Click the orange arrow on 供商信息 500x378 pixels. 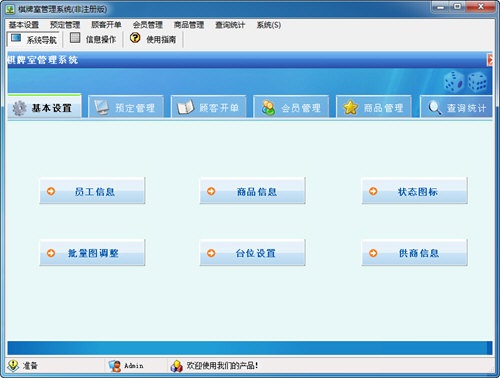tap(373, 253)
